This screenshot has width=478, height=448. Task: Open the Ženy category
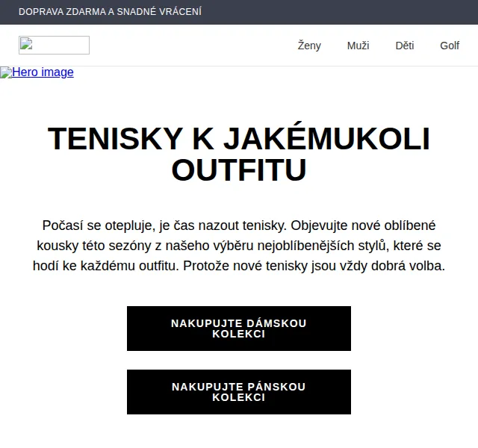(309, 46)
